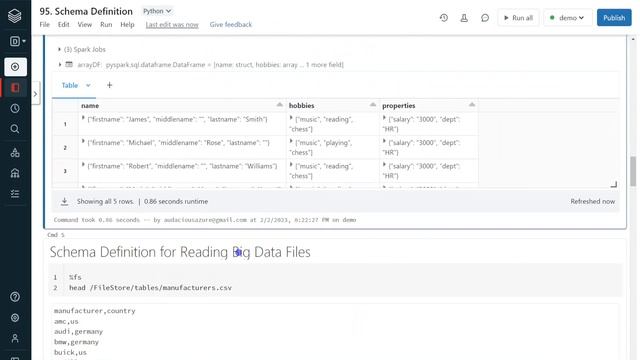Click the Schema Definition for Reading heading

[180, 252]
